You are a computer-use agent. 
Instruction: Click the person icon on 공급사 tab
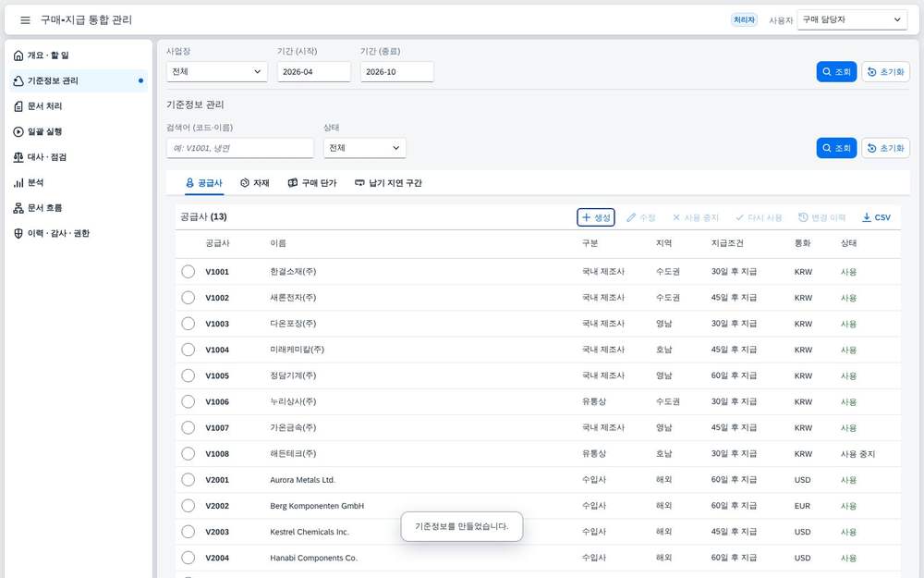189,183
